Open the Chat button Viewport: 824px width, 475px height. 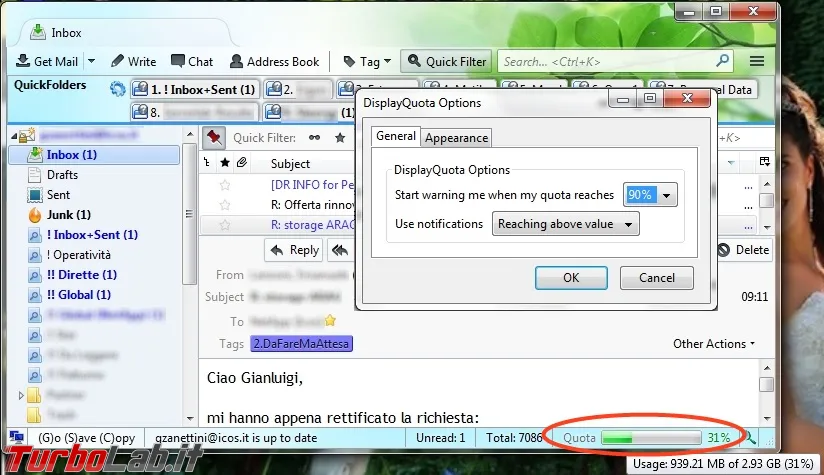(192, 61)
